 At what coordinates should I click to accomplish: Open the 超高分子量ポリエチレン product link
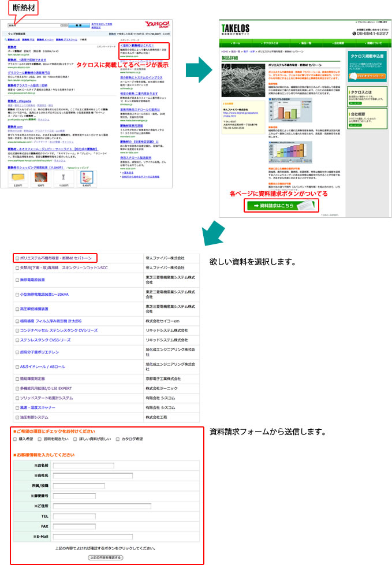point(39,352)
